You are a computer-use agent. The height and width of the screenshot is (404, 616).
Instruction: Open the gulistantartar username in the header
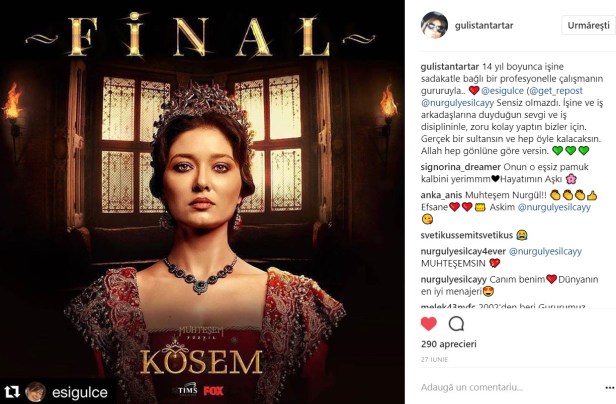(484, 26)
